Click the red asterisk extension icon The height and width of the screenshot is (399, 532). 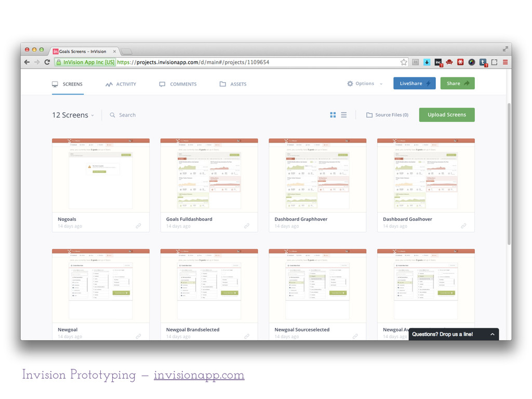(x=460, y=62)
